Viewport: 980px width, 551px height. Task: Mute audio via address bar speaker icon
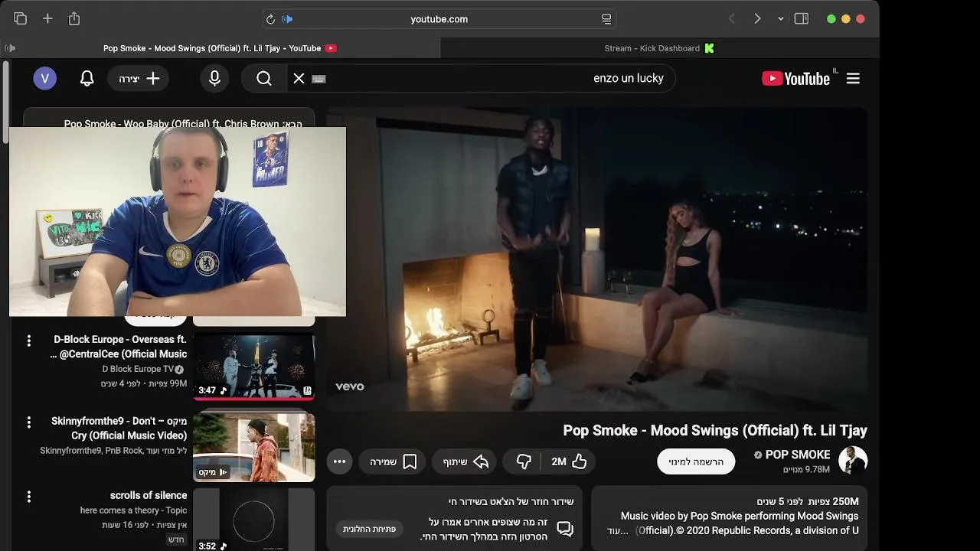pyautogui.click(x=287, y=19)
